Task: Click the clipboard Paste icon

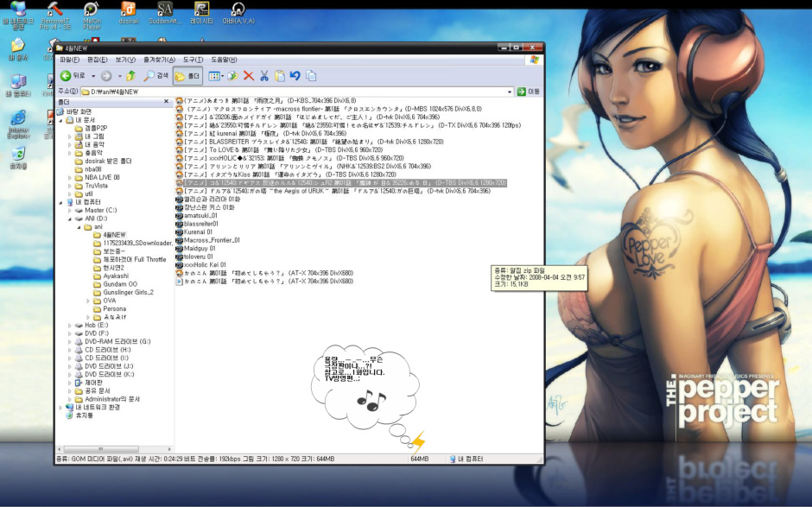Action: (280, 76)
